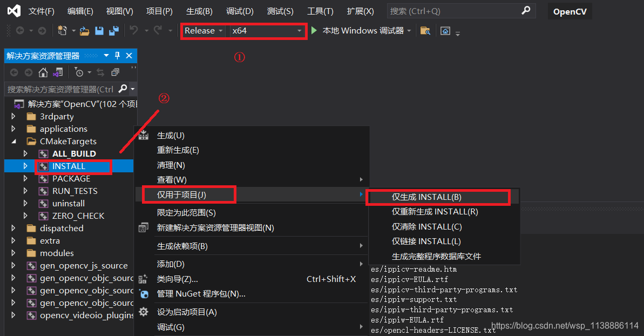Click the save floppy disk icon

click(99, 31)
